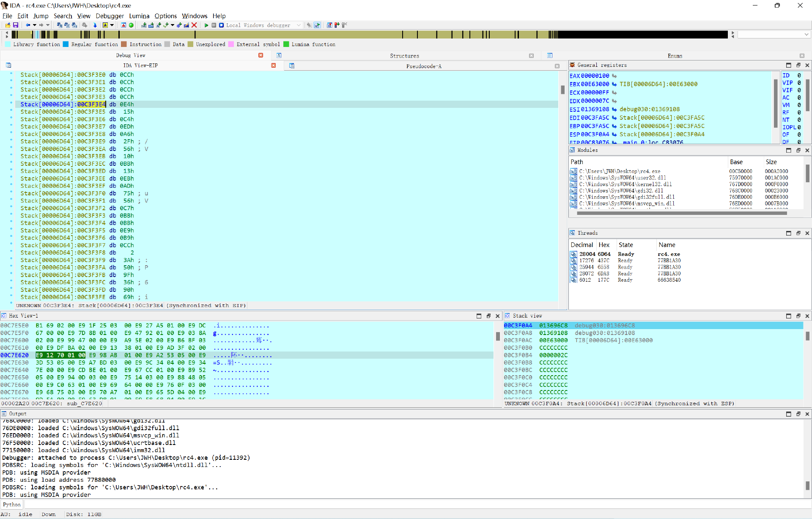Image resolution: width=812 pixels, height=519 pixels.
Task: Open the Jump menu
Action: coord(41,16)
